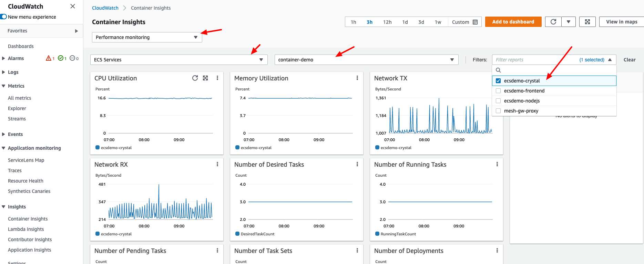Follow the CloudWatch breadcrumb link

click(x=105, y=8)
